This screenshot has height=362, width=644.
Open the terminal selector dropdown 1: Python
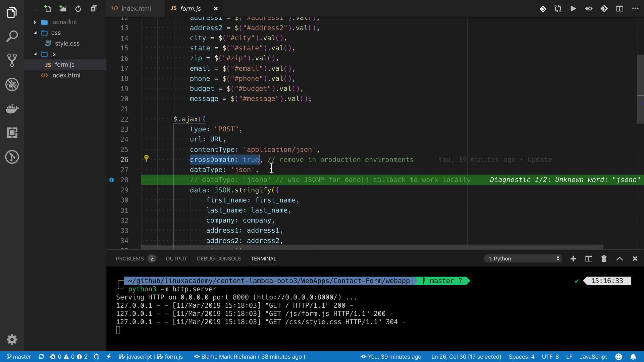[523, 258]
